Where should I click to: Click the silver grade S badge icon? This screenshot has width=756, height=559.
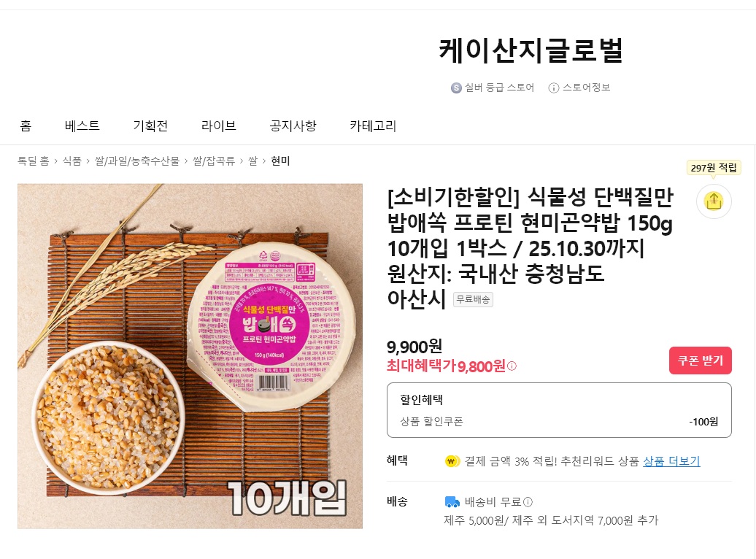click(x=456, y=88)
